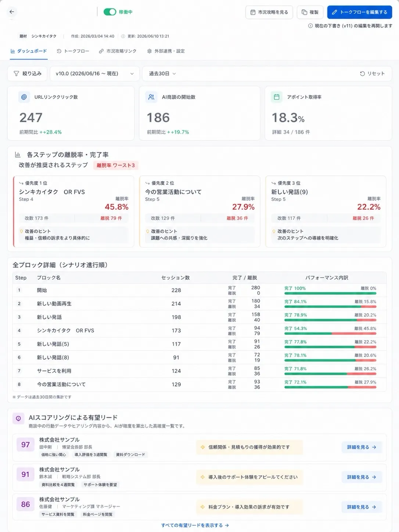Open the 優先度 3 位 新しい発話(9) card

[326, 211]
